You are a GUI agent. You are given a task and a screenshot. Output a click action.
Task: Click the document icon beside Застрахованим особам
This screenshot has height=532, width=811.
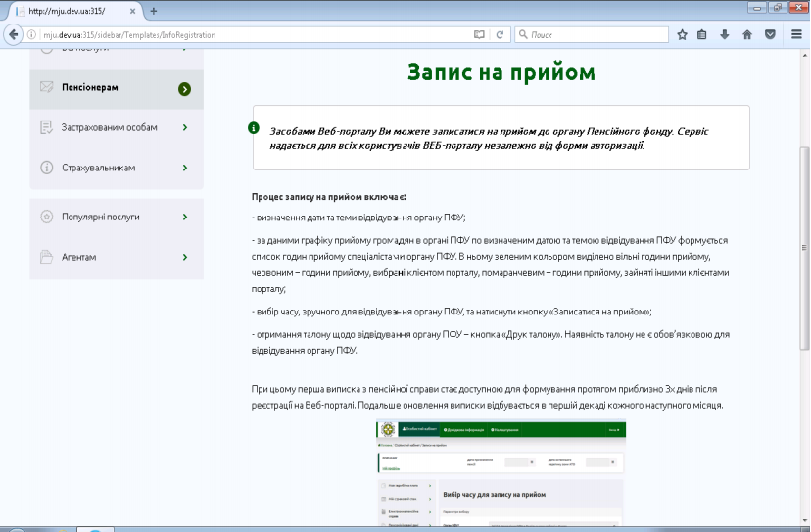tap(47, 127)
